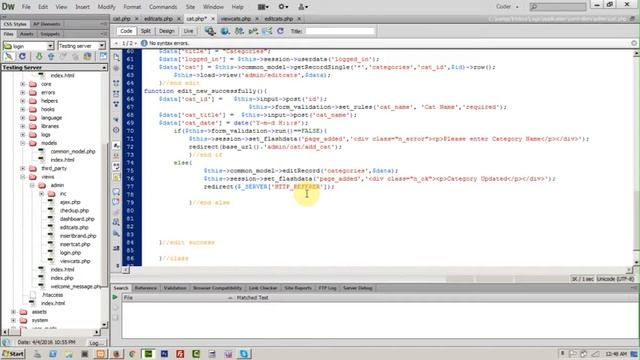
Task: Click the application search field
Action: (558, 7)
